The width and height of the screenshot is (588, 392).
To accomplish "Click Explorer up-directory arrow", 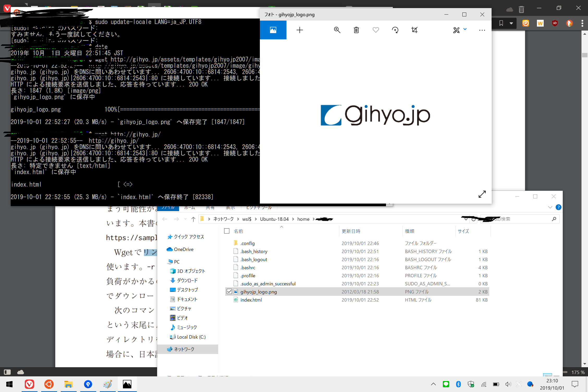I will coord(193,219).
